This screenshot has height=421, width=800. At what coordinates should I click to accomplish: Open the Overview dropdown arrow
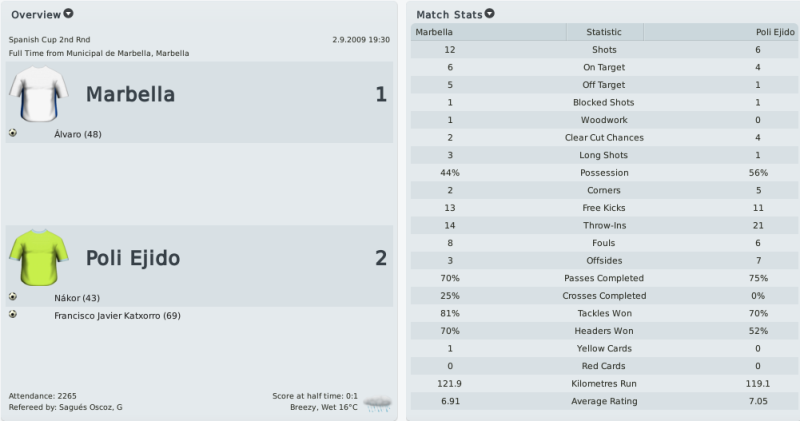(68, 14)
